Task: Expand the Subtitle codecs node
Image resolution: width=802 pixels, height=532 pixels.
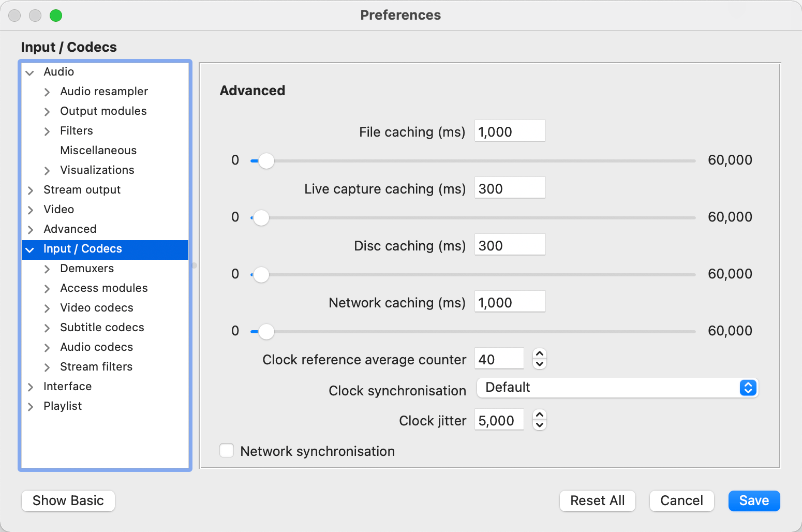Action: [47, 328]
